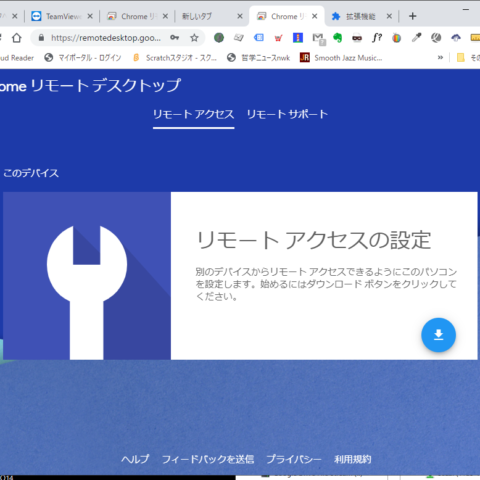Click the Gmail checker extension icon

pos(319,39)
